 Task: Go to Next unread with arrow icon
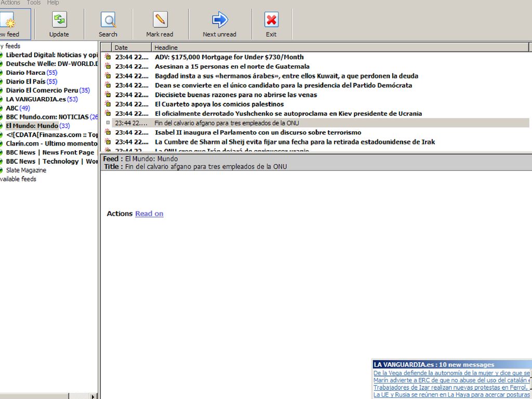click(220, 19)
